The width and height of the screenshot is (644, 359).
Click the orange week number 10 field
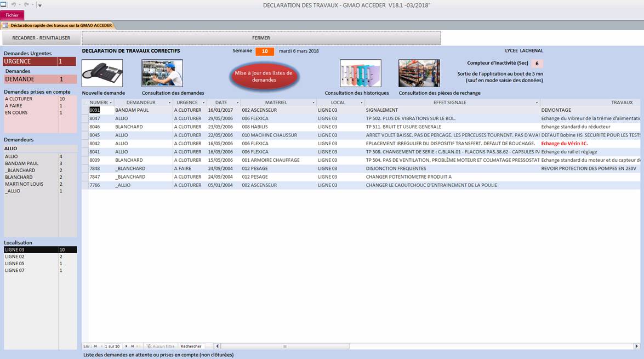[x=265, y=52]
